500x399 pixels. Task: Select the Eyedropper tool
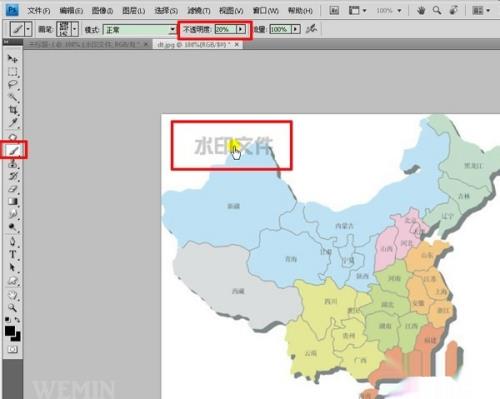pos(13,122)
